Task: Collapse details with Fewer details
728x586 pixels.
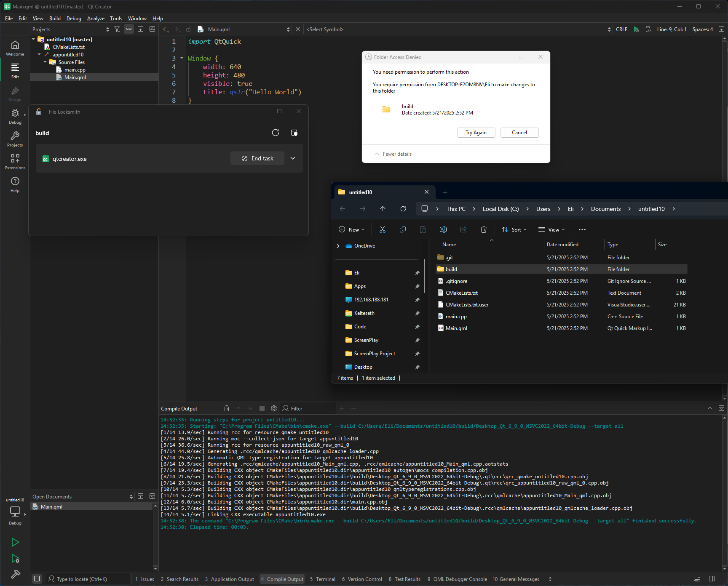Action: [x=393, y=154]
